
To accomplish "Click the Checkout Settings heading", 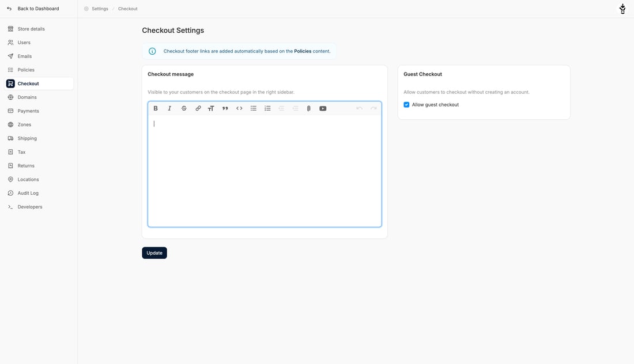I will coord(173,31).
